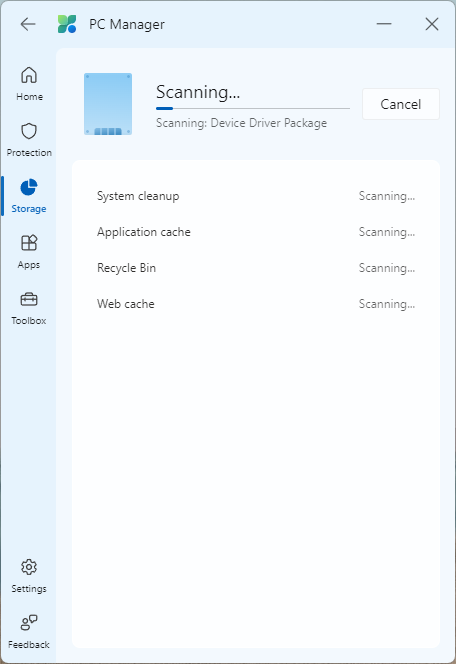Select the Web cache row
Screen dimensions: 456x664
click(256, 304)
